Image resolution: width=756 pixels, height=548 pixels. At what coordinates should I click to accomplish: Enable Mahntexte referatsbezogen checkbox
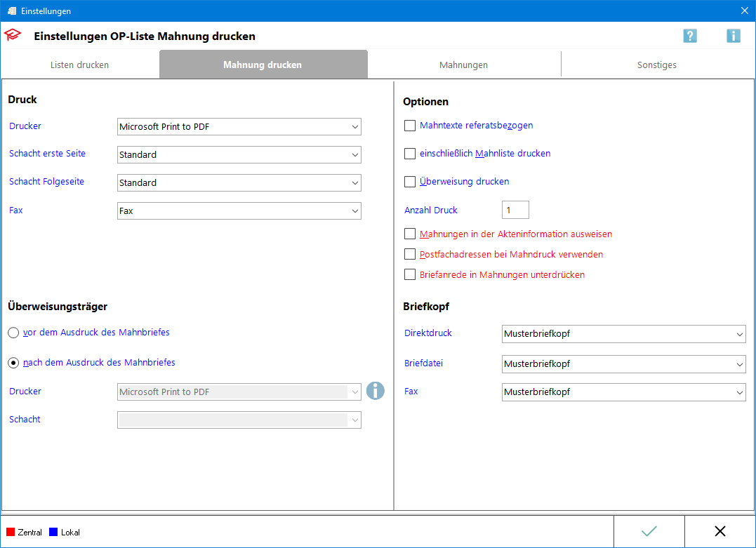tap(410, 126)
